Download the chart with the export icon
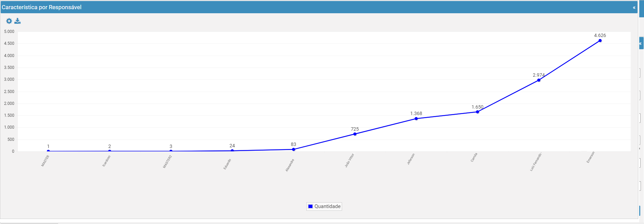 coord(18,21)
